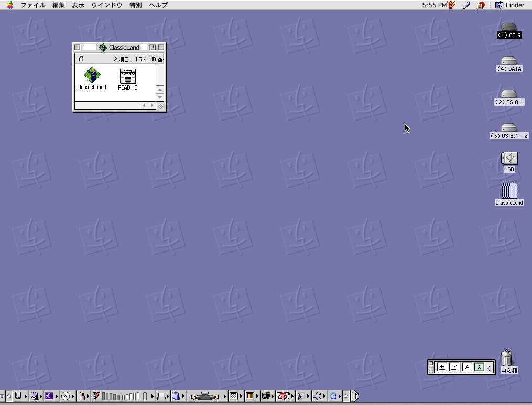This screenshot has height=405, width=532.
Task: Open the ヘルプ menu
Action: coord(158,5)
